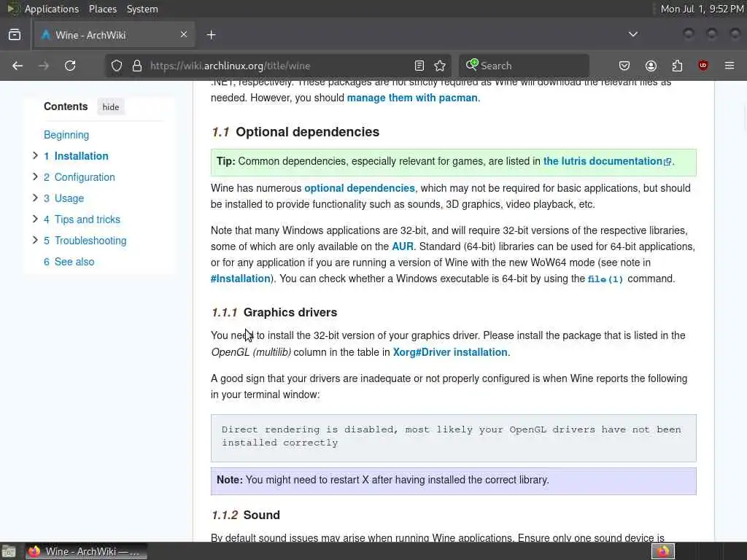Click the Firefox workspace switcher thumbnail
747x560 pixels.
[x=663, y=551]
